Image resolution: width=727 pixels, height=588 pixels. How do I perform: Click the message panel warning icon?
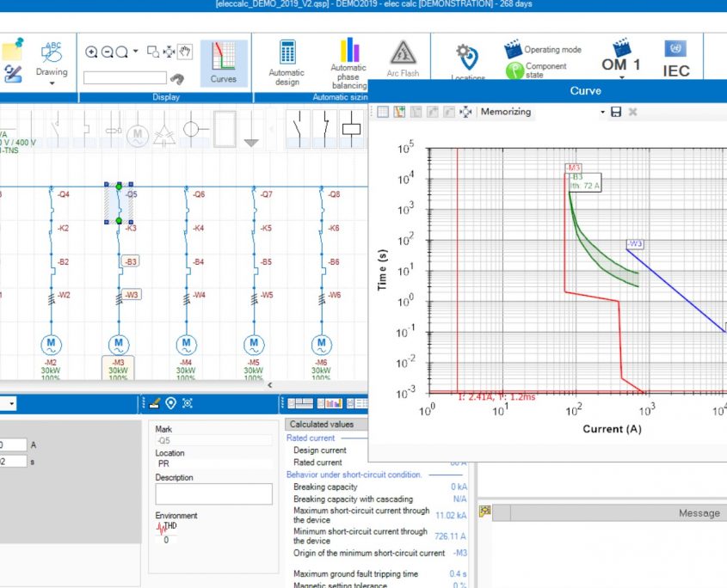pos(485,511)
